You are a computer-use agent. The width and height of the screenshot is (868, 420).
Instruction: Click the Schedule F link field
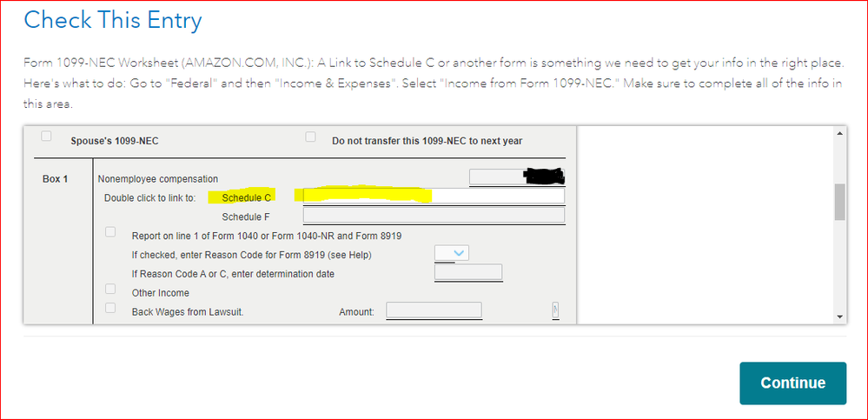tap(434, 216)
